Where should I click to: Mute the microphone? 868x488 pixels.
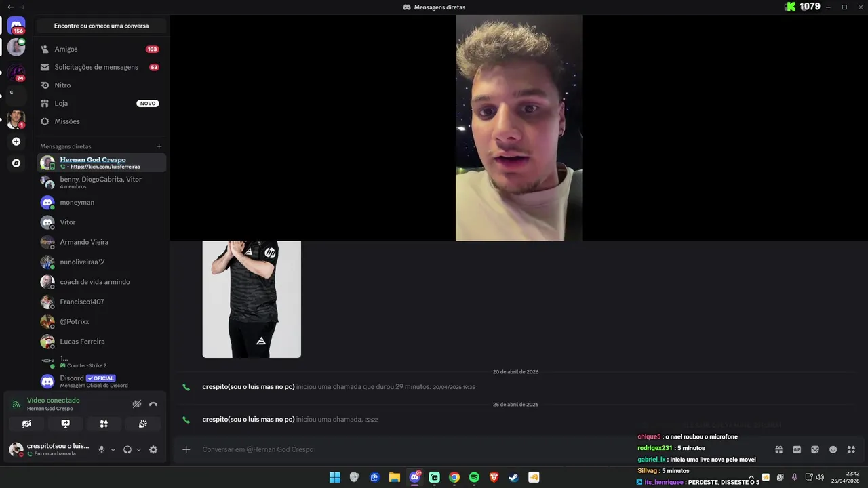(x=102, y=449)
